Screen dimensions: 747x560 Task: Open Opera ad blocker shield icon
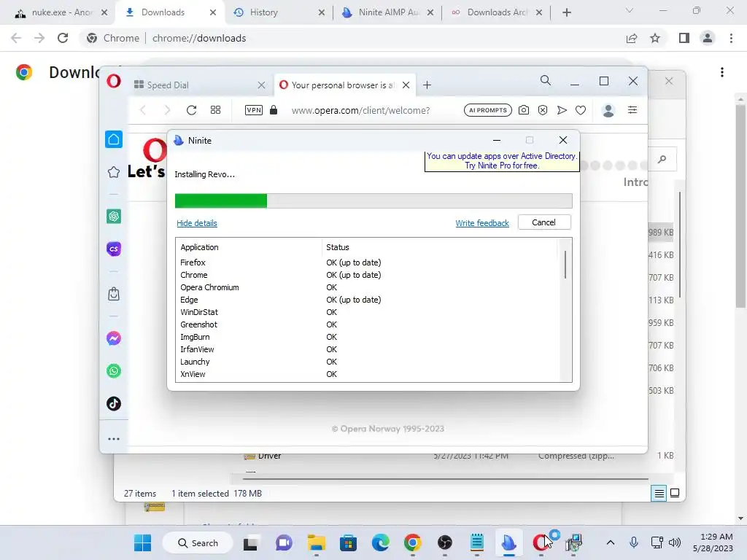543,110
